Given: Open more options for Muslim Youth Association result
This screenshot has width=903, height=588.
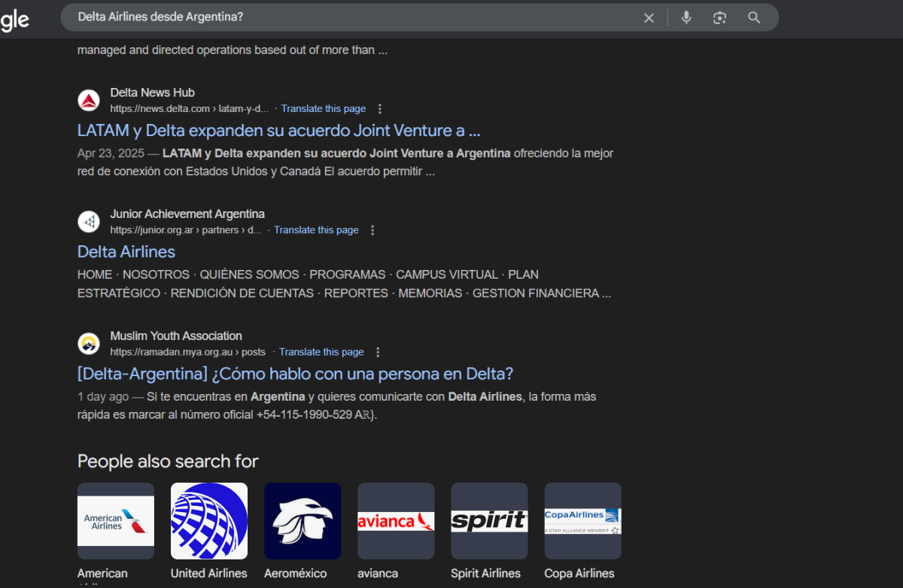Looking at the screenshot, I should point(378,353).
